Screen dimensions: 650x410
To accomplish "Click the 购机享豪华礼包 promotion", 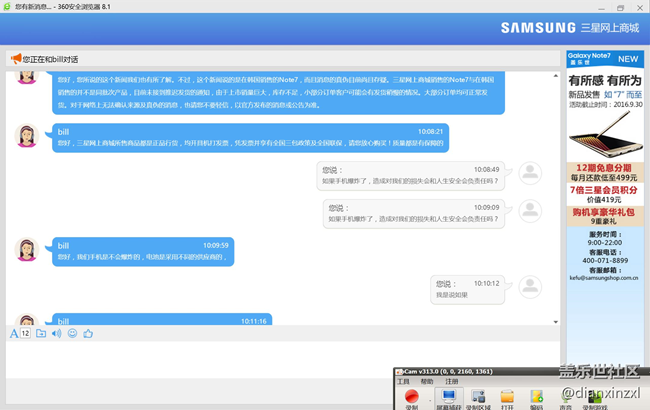I will pos(605,216).
